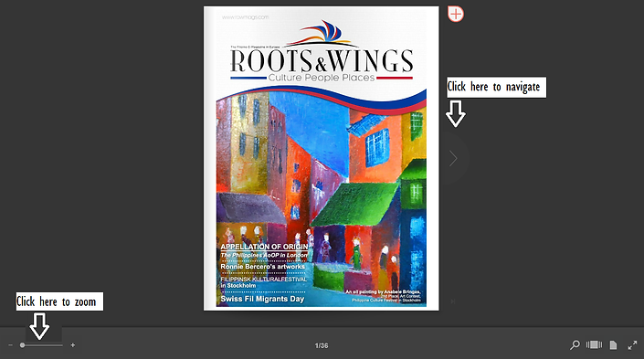Viewport: 644px width, 359px height.
Task: Enter fullscreen with the expand arrows
Action: [x=632, y=345]
